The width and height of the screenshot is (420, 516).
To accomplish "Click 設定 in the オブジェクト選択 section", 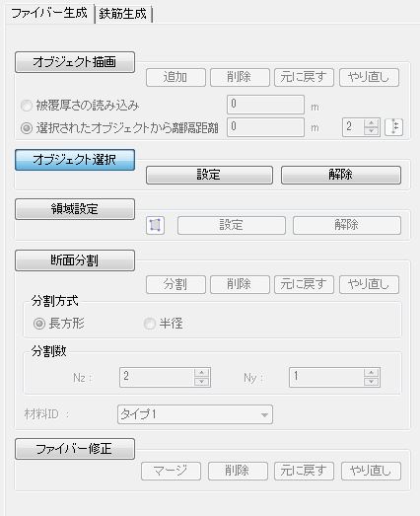I will pyautogui.click(x=209, y=175).
